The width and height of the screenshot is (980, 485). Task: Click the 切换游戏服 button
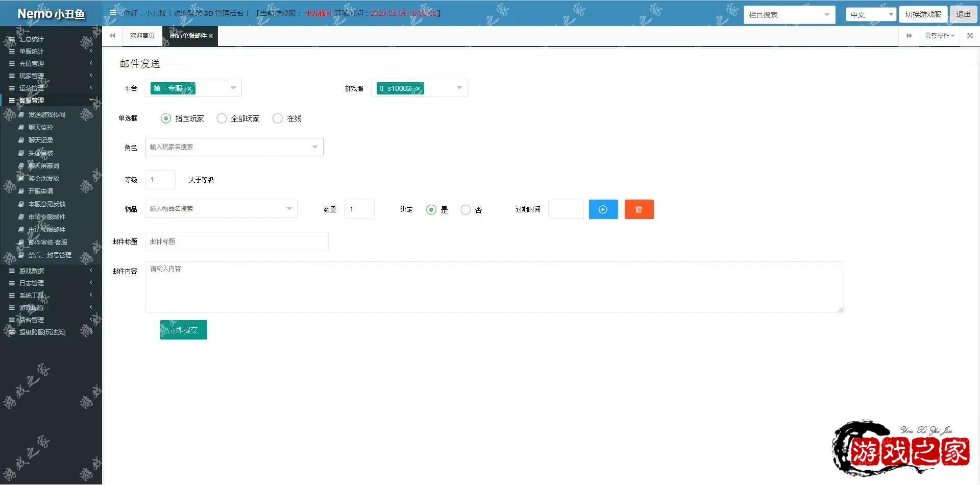click(x=923, y=14)
